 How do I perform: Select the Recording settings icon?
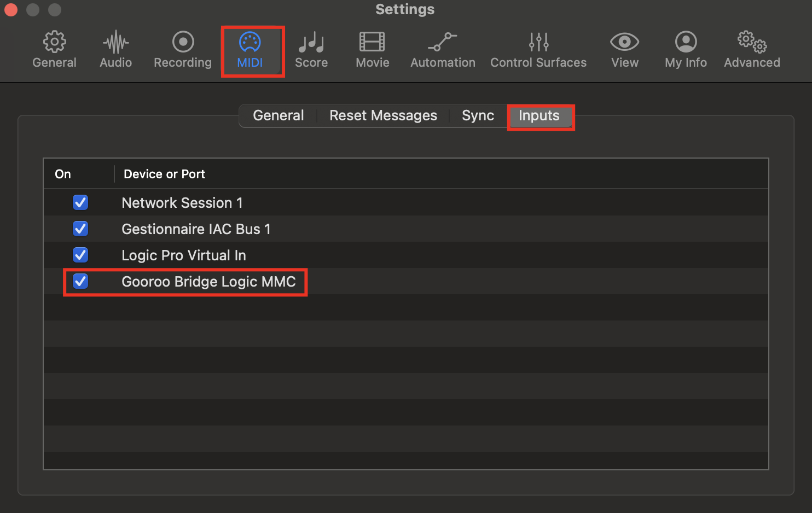click(x=183, y=42)
